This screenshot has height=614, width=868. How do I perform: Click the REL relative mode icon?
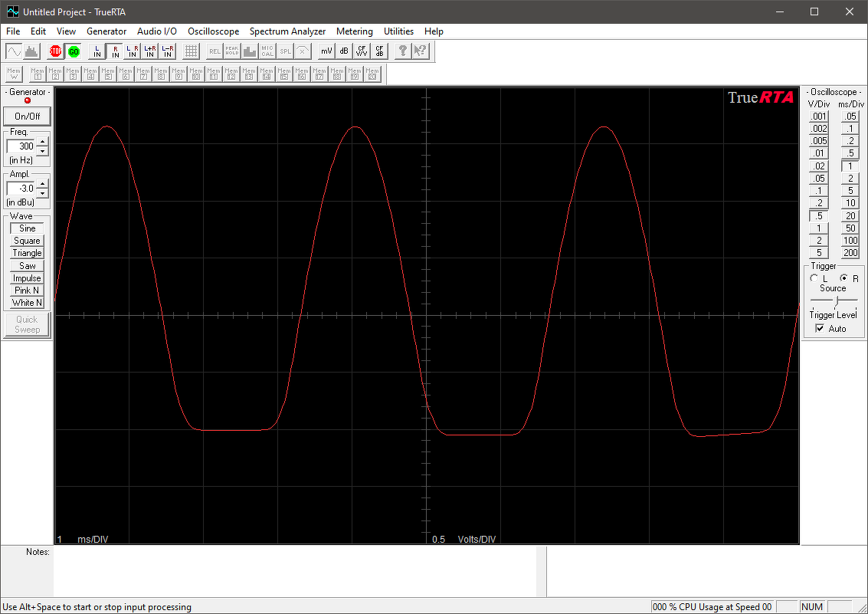tap(215, 51)
